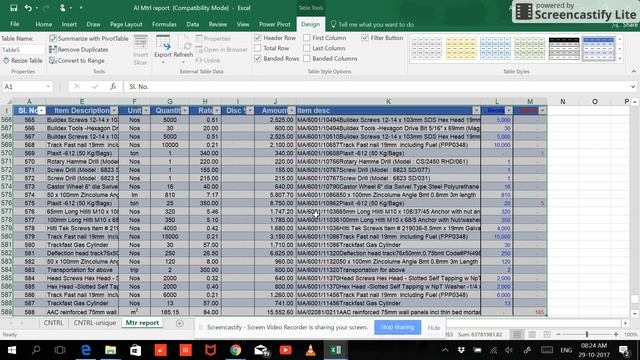Viewport: 640px width, 360px height.
Task: Click Stop sharing button
Action: 397,327
